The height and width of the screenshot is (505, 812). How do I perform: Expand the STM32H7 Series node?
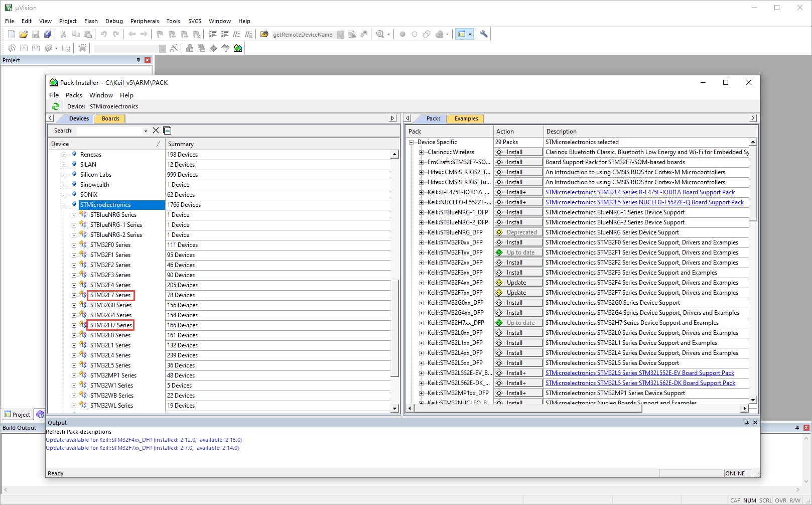74,325
